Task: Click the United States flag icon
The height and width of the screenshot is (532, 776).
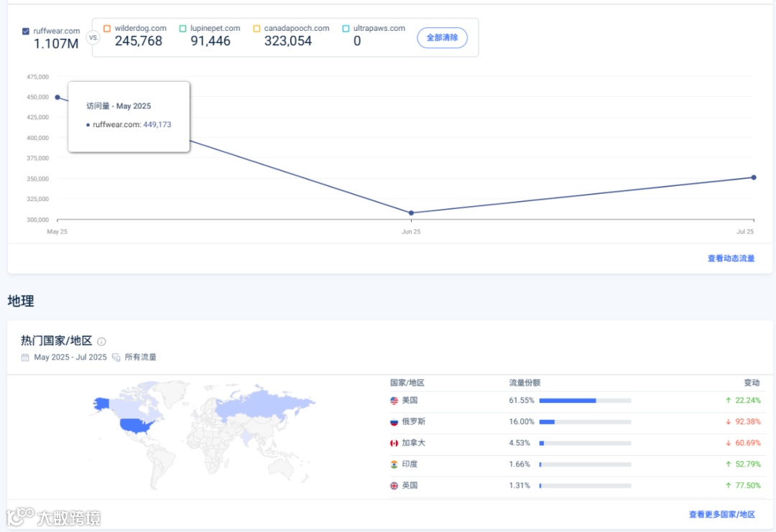Action: [x=394, y=401]
